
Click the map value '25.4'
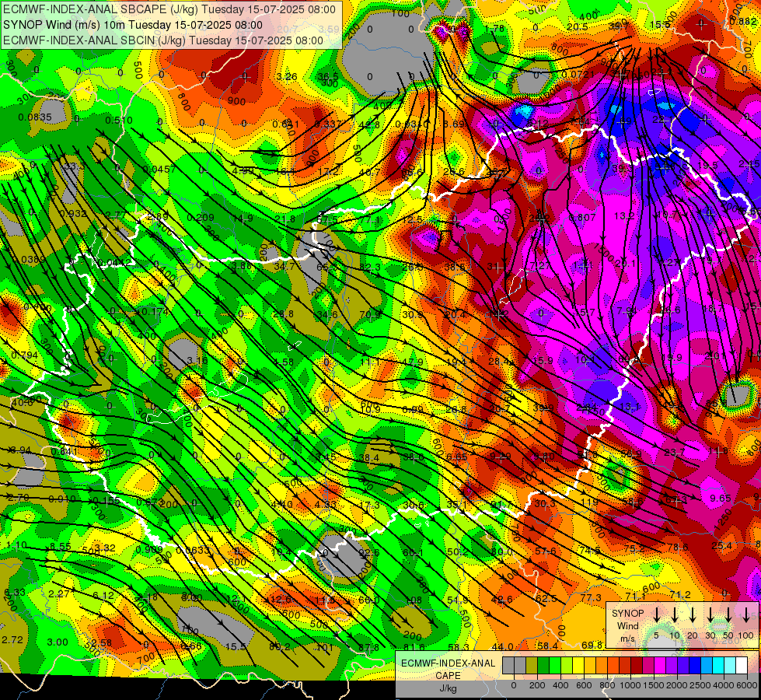coord(721,546)
